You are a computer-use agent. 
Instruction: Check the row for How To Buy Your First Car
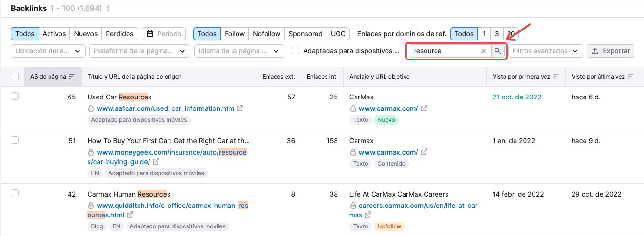(x=15, y=140)
